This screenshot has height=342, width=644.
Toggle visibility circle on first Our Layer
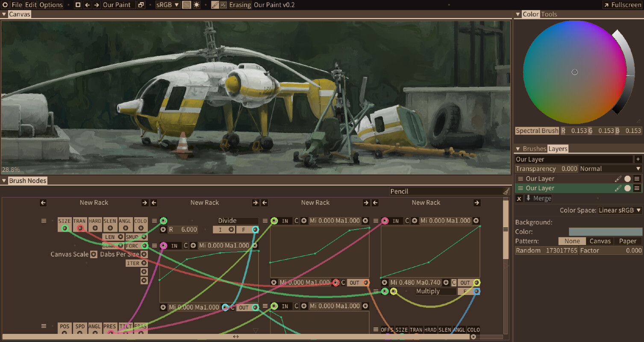point(627,179)
